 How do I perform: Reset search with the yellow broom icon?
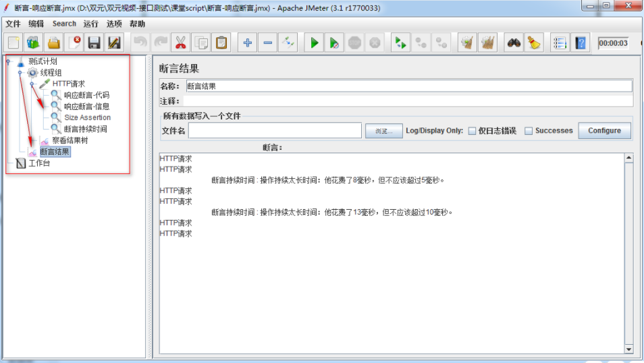pyautogui.click(x=534, y=43)
